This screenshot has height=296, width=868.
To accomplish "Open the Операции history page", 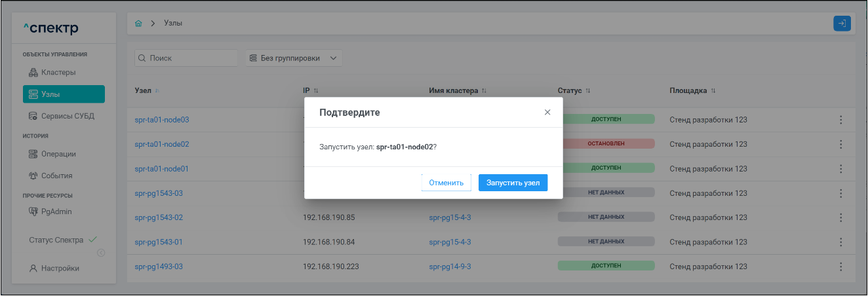I will click(58, 154).
